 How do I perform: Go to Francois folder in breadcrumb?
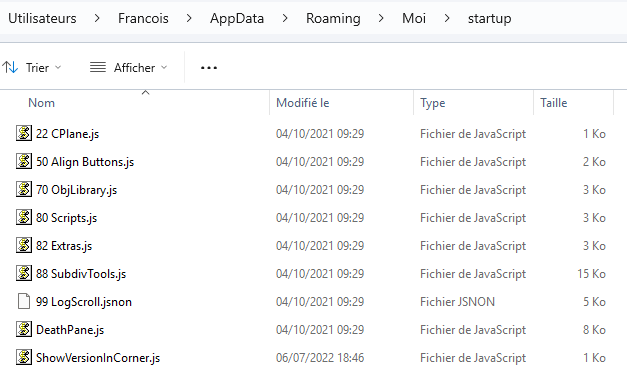pos(143,18)
